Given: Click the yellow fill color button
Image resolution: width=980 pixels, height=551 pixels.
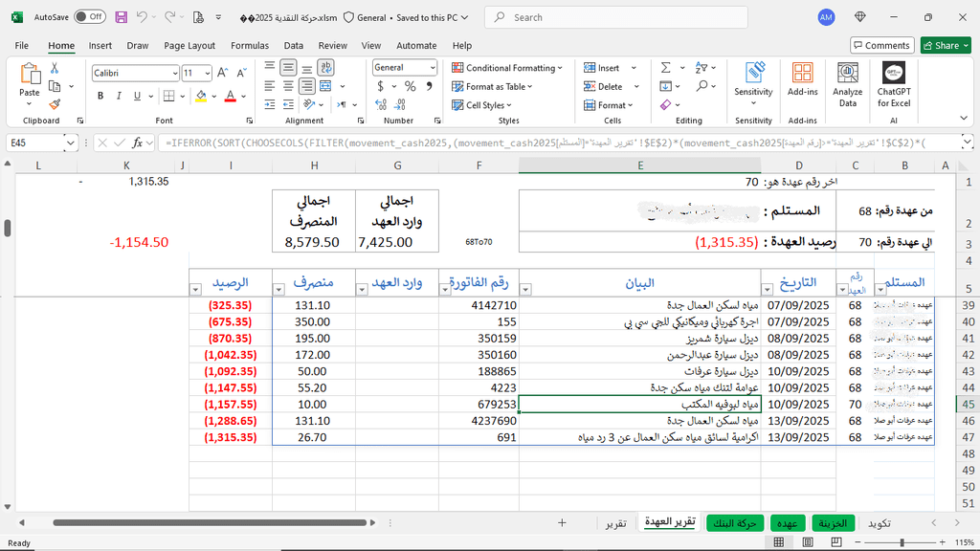Looking at the screenshot, I should coord(201,97).
